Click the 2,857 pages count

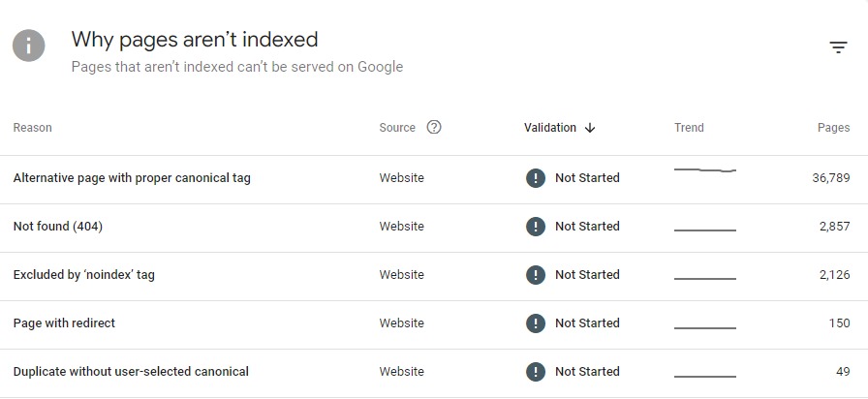(x=834, y=227)
